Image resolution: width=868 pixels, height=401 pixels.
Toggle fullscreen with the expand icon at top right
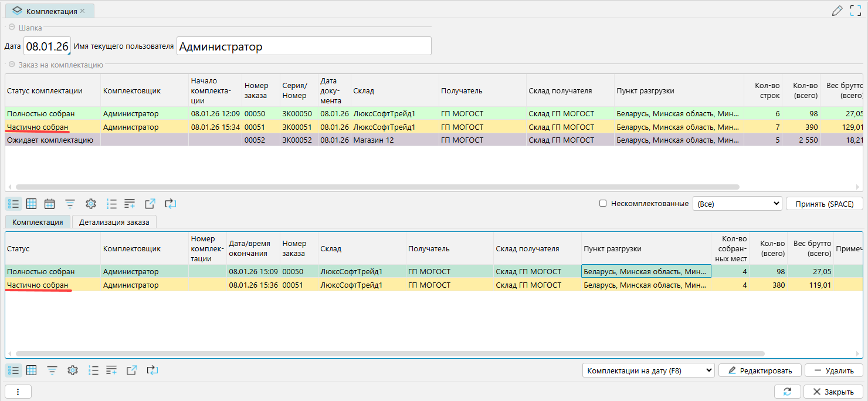tap(856, 11)
